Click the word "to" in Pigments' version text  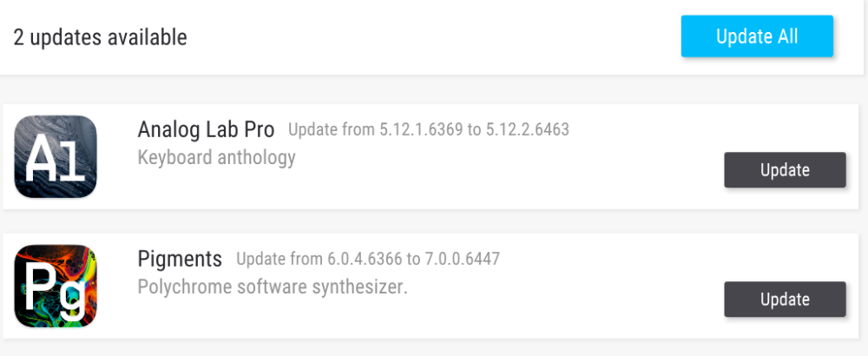coord(412,260)
